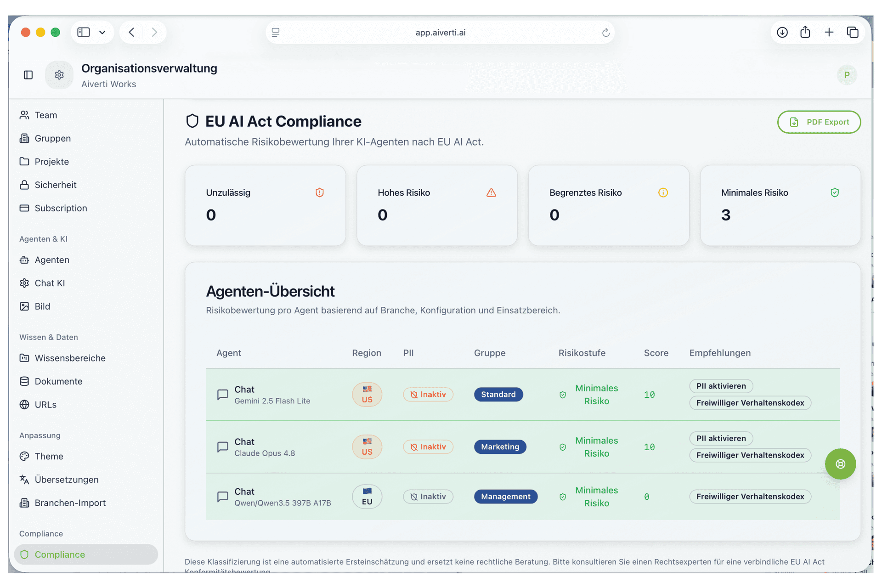Viewport: 882px width, 588px height.
Task: Toggle the Inaktiv PII badge for Gemini agent
Action: (428, 394)
